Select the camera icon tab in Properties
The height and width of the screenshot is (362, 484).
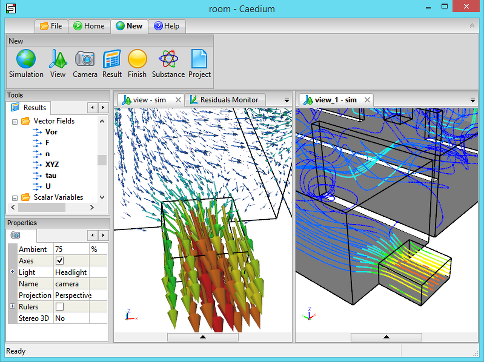point(16,235)
